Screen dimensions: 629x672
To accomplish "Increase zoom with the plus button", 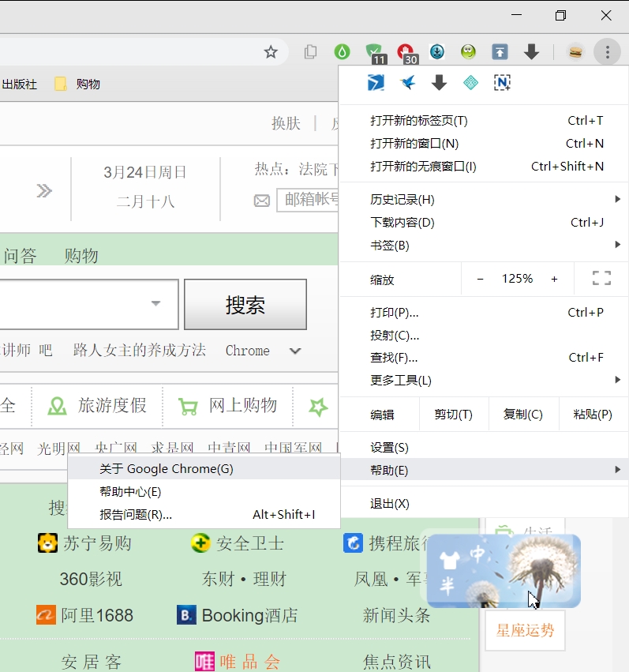I will coord(555,279).
